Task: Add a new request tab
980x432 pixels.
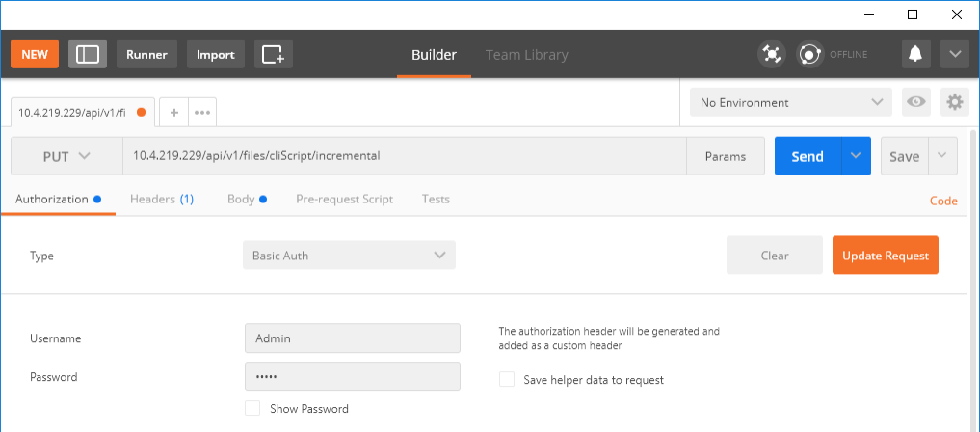Action: point(174,112)
